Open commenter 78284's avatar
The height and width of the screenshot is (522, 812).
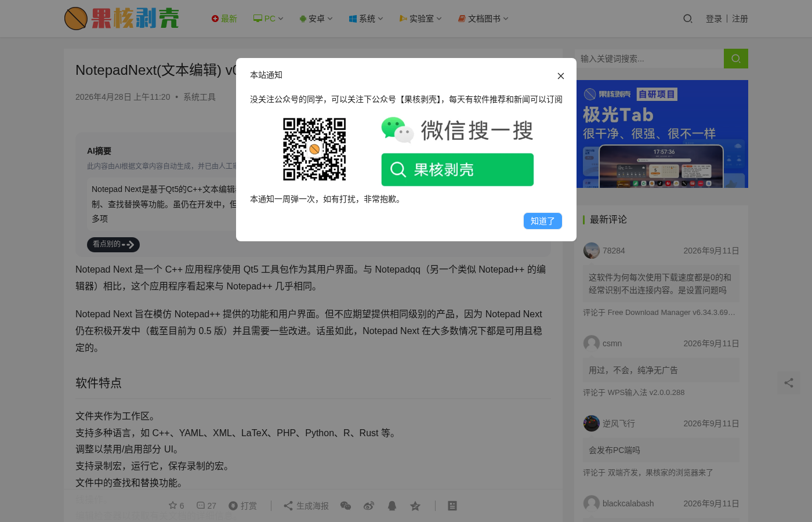point(592,251)
